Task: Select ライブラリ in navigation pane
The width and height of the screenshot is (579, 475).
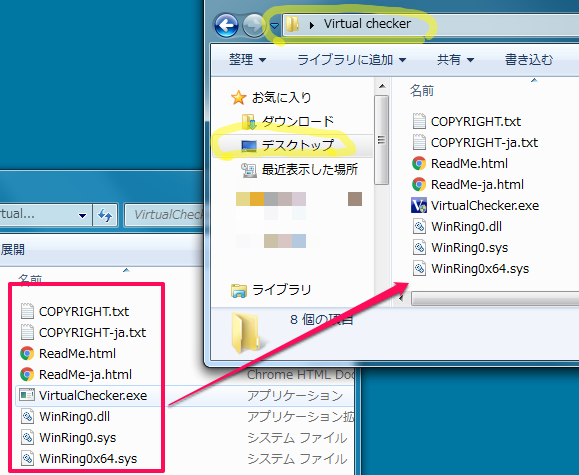Action: [x=281, y=290]
